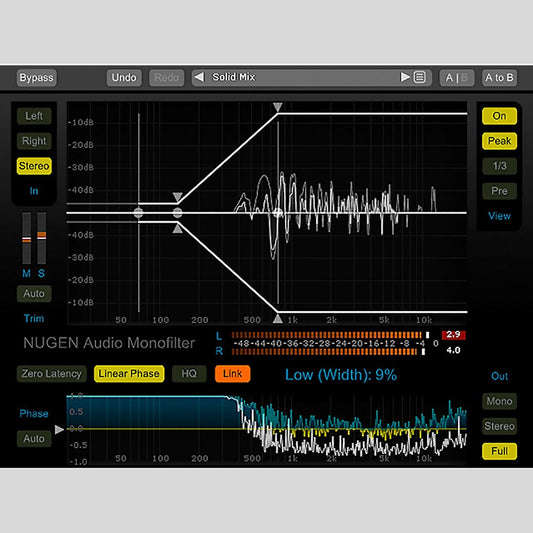Toggle the HQ button

tap(189, 374)
